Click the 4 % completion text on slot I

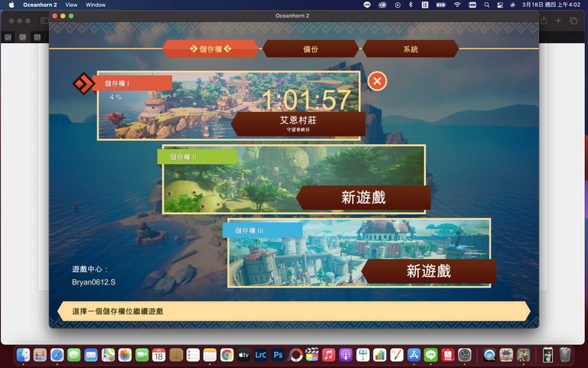pyautogui.click(x=116, y=97)
